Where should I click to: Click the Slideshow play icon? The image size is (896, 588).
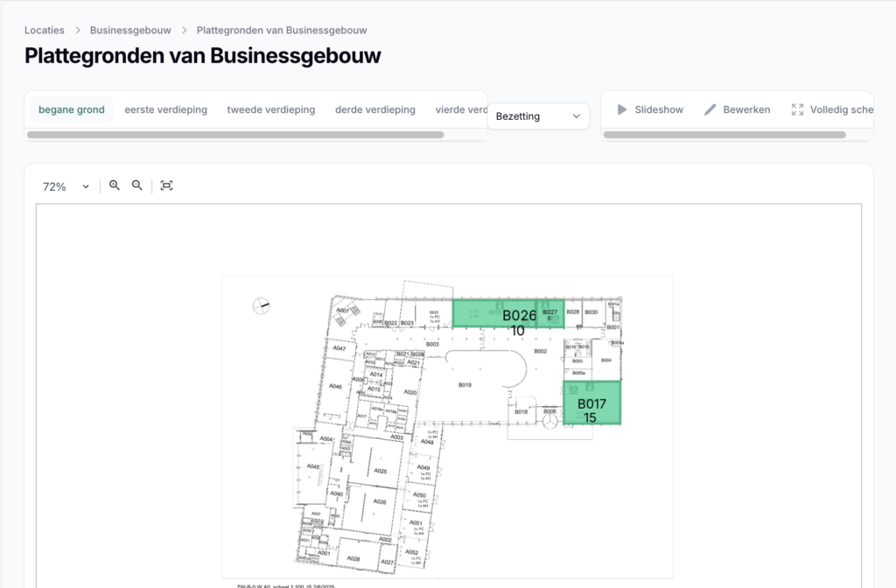click(622, 109)
